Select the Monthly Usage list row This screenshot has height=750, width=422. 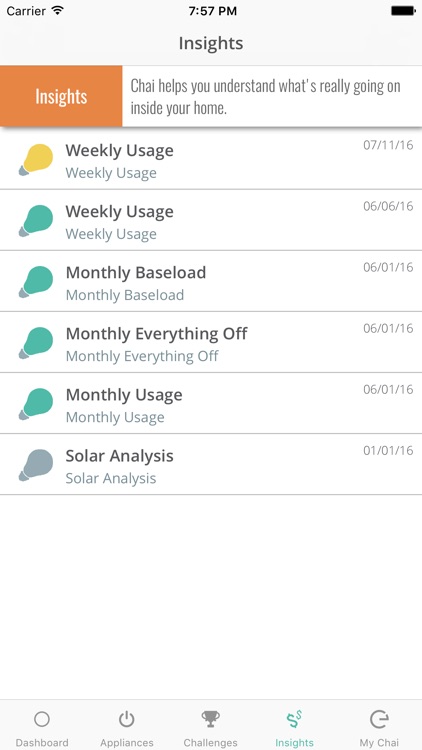pos(211,404)
